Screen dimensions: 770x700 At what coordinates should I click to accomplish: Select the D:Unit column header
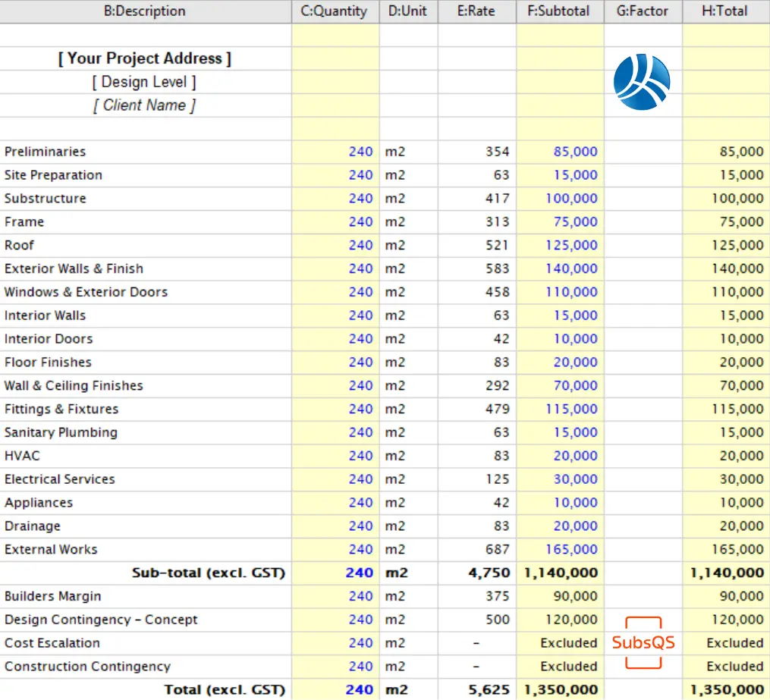pyautogui.click(x=408, y=11)
